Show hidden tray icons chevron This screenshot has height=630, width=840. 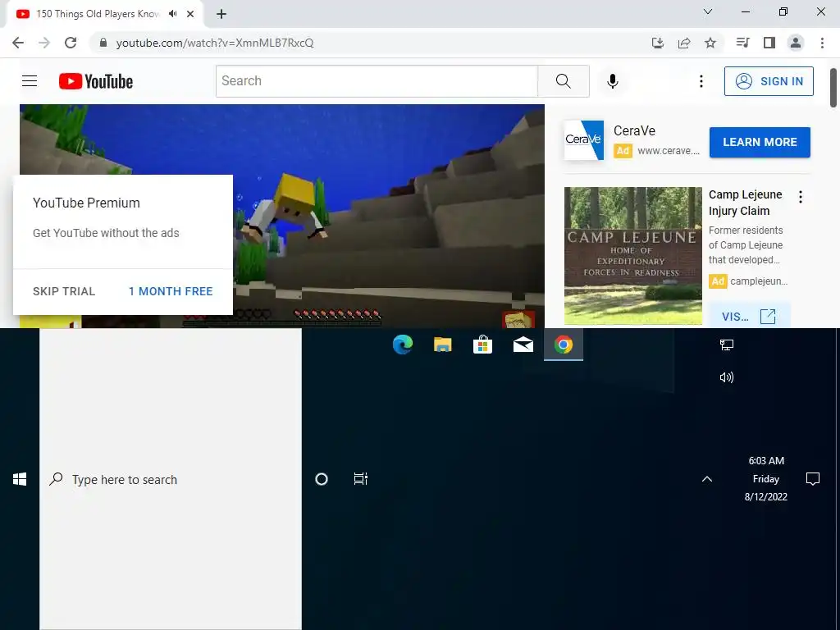707,479
